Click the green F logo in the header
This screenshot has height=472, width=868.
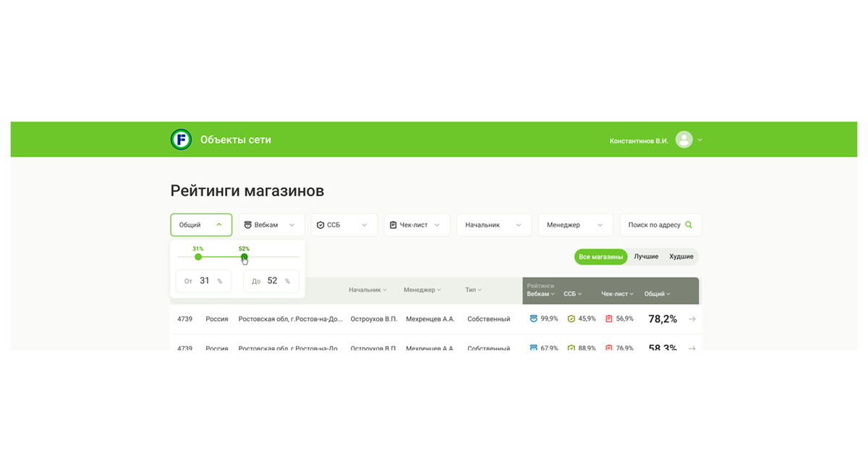coord(181,139)
